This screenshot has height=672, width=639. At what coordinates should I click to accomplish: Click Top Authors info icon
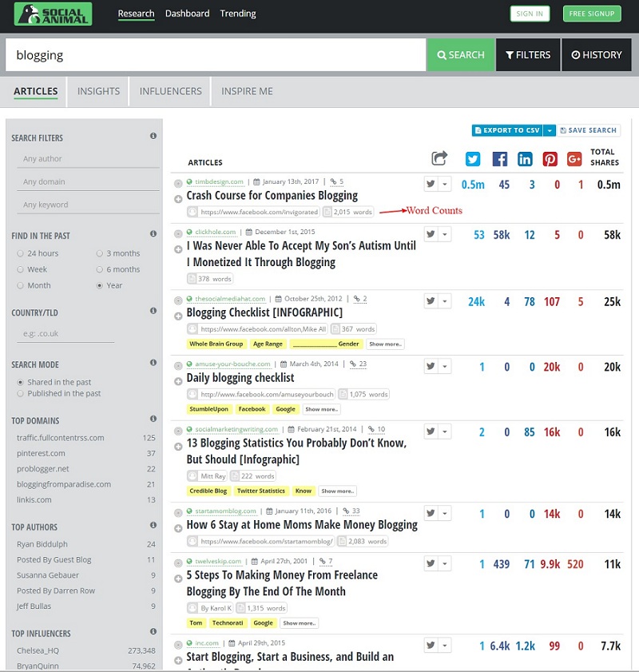(153, 525)
